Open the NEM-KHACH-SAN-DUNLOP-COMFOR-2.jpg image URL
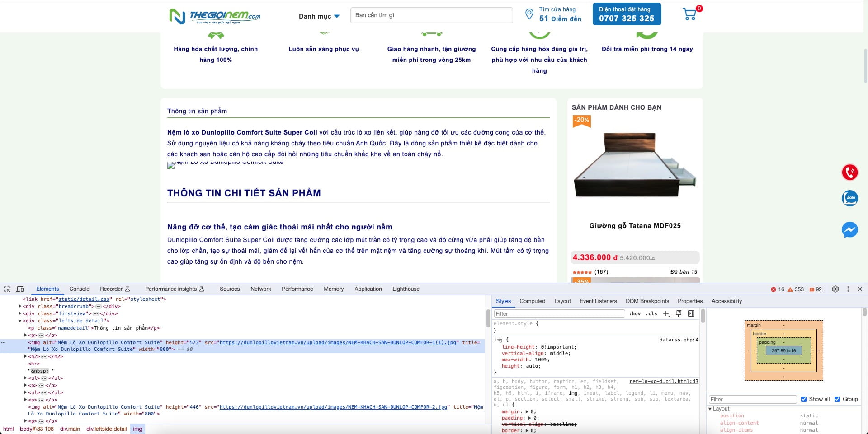The height and width of the screenshot is (434, 868). coord(333,407)
